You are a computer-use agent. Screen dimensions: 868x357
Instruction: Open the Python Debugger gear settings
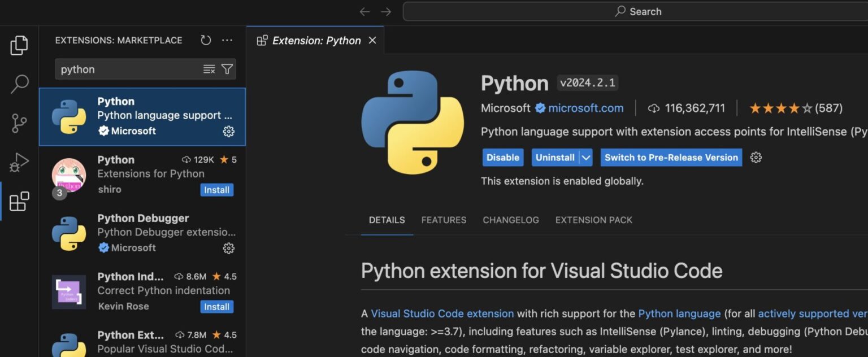tap(228, 248)
